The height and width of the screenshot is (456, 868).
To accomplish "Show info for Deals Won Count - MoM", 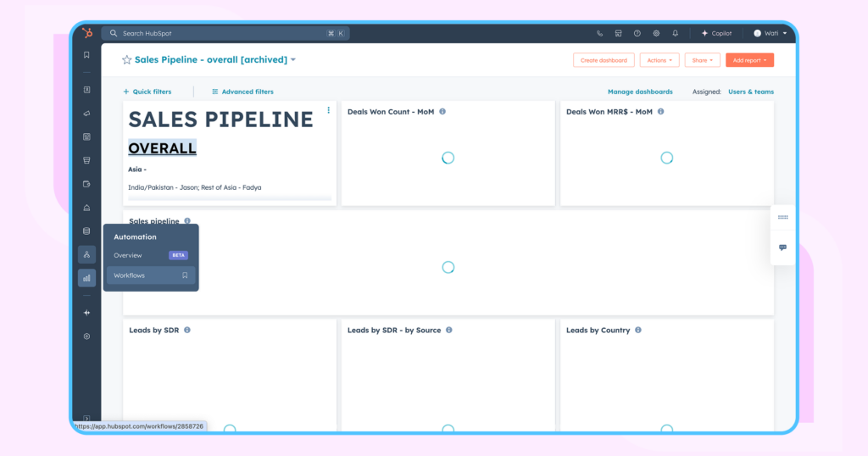I will [x=442, y=112].
